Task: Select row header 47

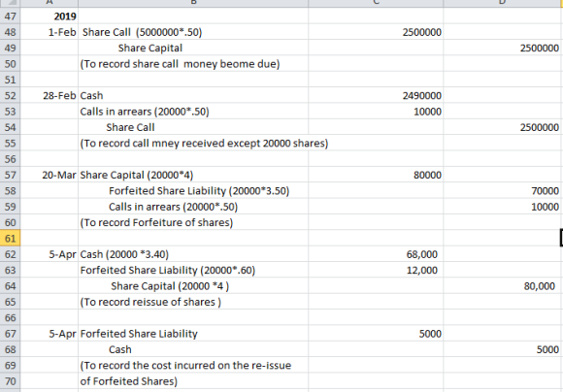Action: click(10, 16)
